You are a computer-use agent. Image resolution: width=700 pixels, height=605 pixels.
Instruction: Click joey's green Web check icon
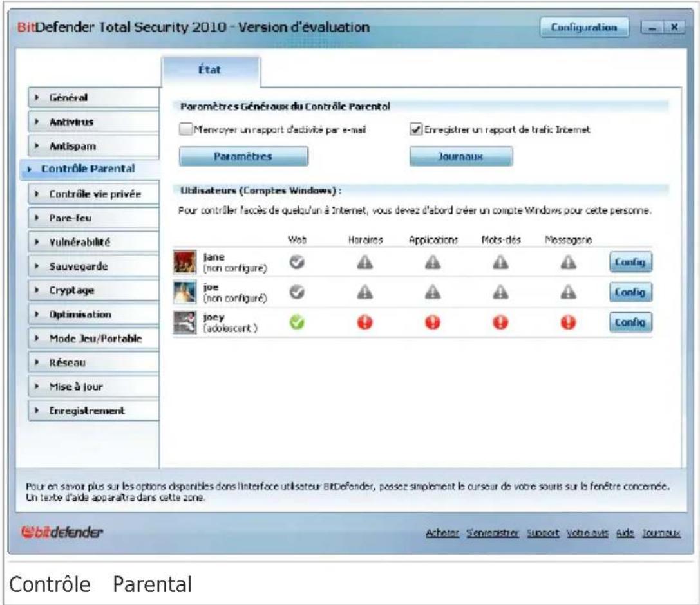point(297,322)
